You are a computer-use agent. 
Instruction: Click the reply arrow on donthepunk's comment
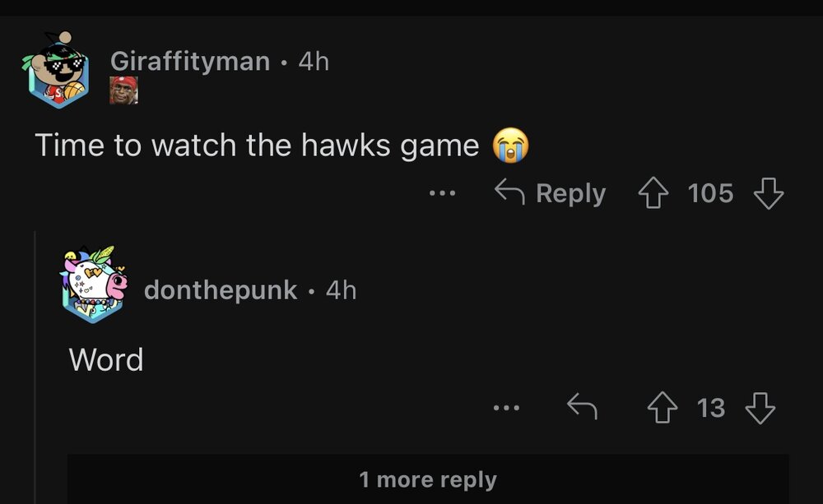click(x=582, y=406)
